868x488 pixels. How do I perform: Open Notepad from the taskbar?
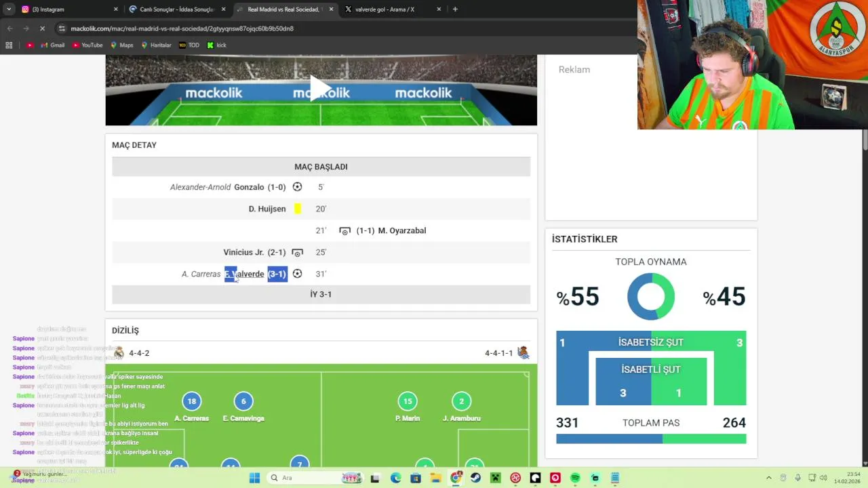(x=615, y=478)
